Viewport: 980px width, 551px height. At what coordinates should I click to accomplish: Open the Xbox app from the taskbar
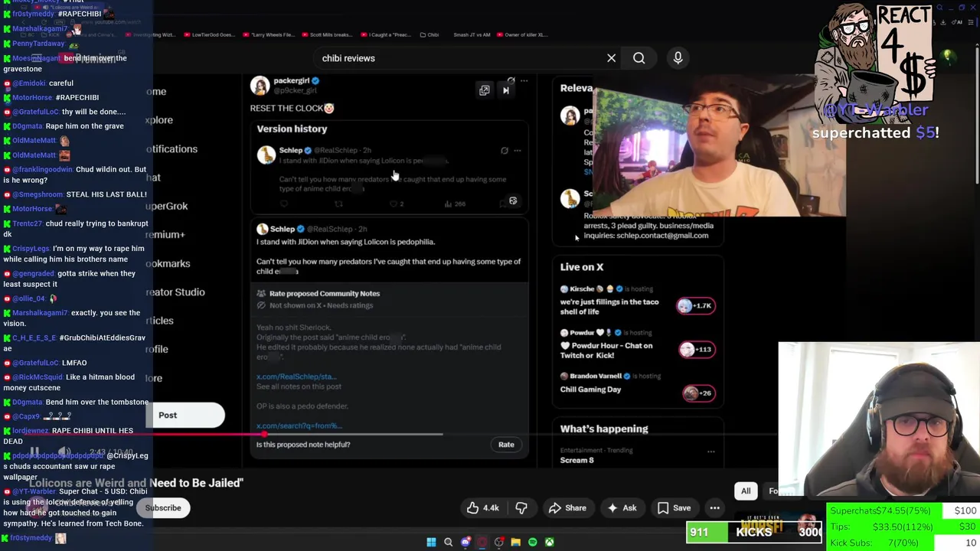point(549,543)
